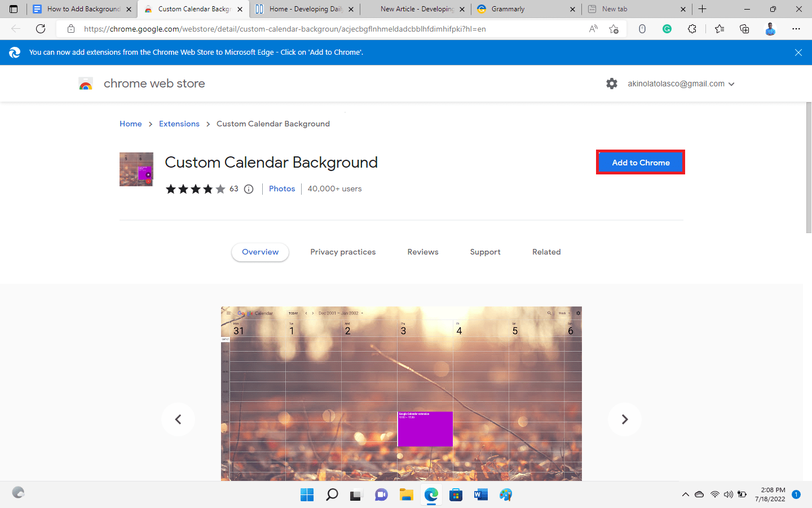Show previous screenshot in carousel
Screen dimensions: 812x508
[178, 419]
